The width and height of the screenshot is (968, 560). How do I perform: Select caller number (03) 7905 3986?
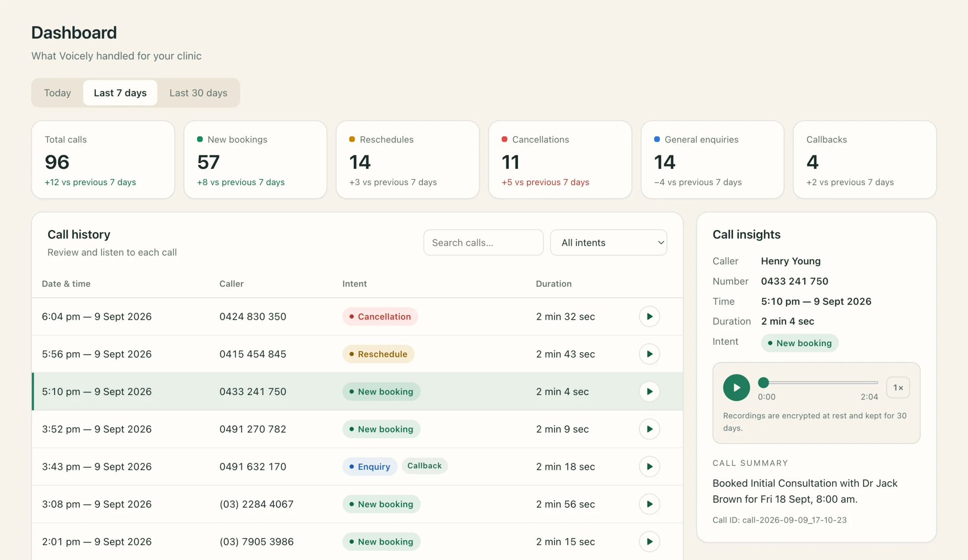pos(257,542)
